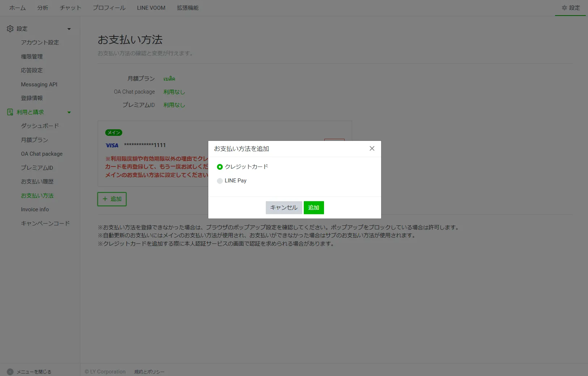This screenshot has width=588, height=376.
Task: Click the outlined ＋追加 button below card
Action: (x=112, y=199)
